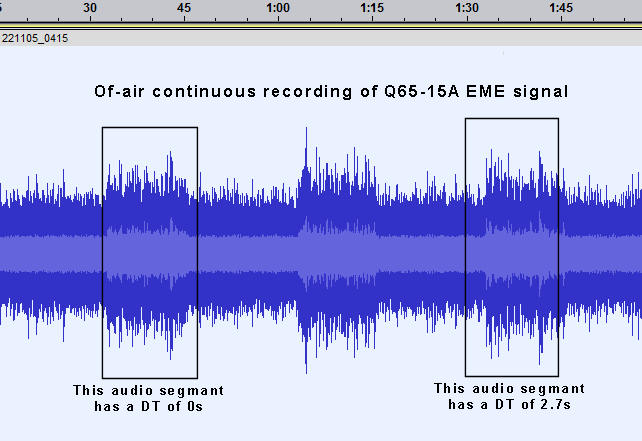Select the track name label 221105_0415
The height and width of the screenshot is (441, 642).
(35, 38)
